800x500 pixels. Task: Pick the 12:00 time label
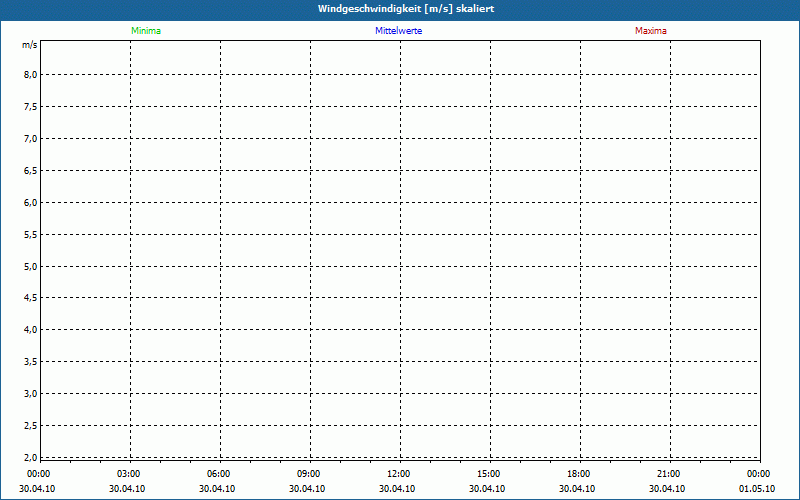(398, 474)
